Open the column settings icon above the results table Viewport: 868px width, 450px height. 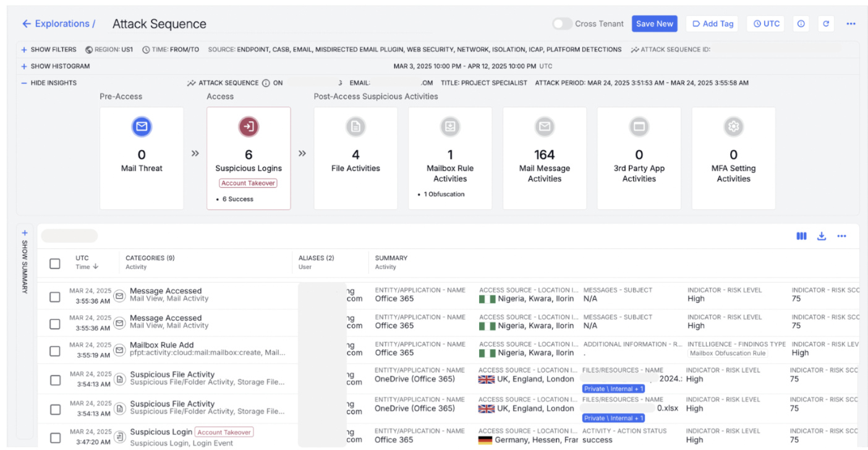801,236
